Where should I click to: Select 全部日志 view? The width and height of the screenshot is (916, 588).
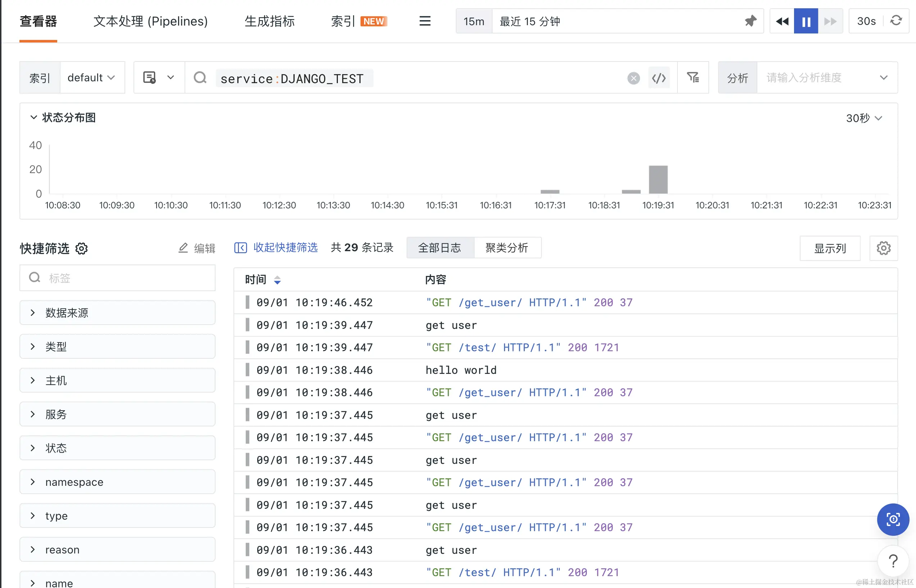pos(440,248)
